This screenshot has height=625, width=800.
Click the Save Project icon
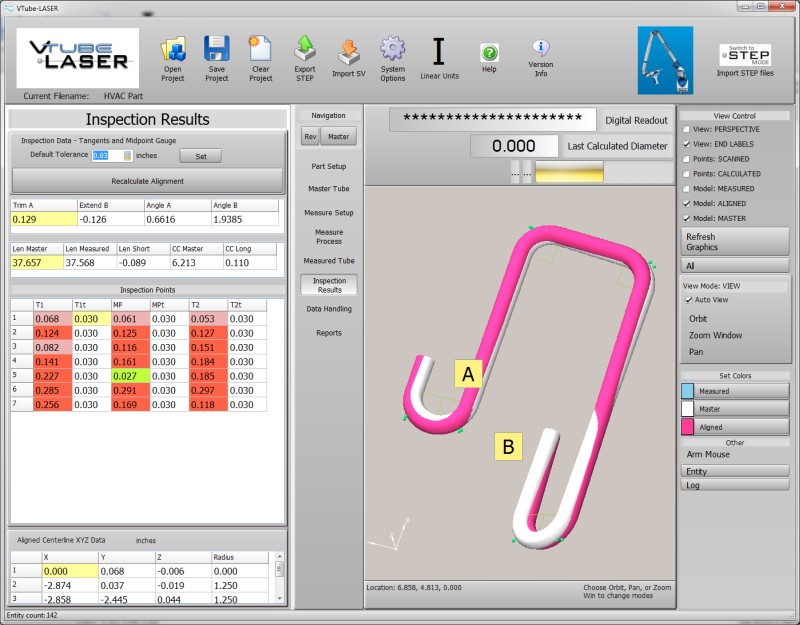tap(217, 50)
